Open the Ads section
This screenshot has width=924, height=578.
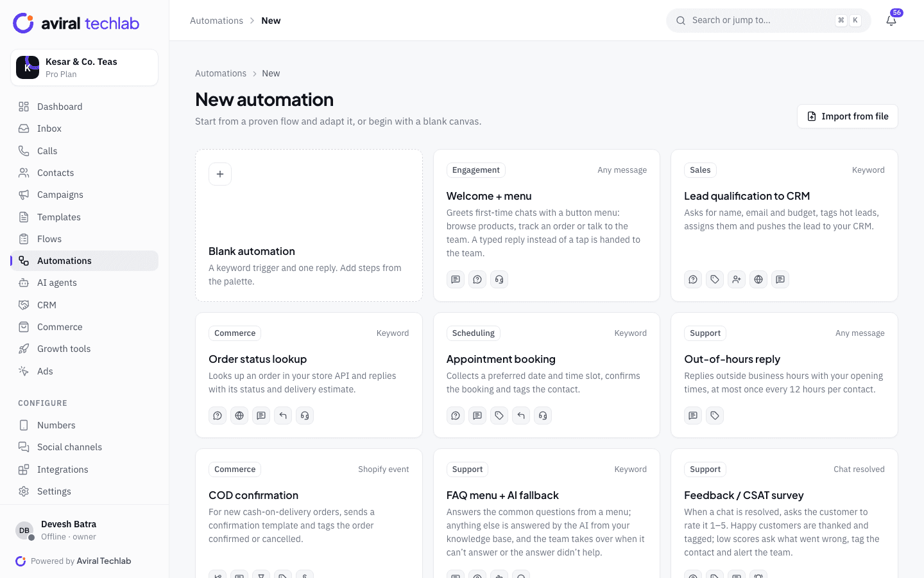85,371
